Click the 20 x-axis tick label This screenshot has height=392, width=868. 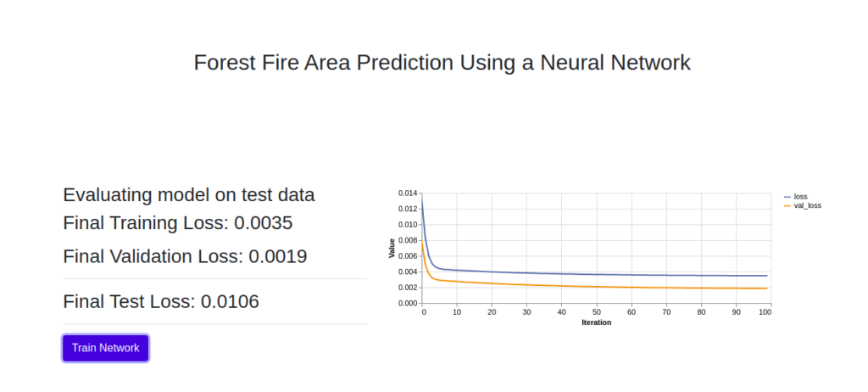point(492,313)
